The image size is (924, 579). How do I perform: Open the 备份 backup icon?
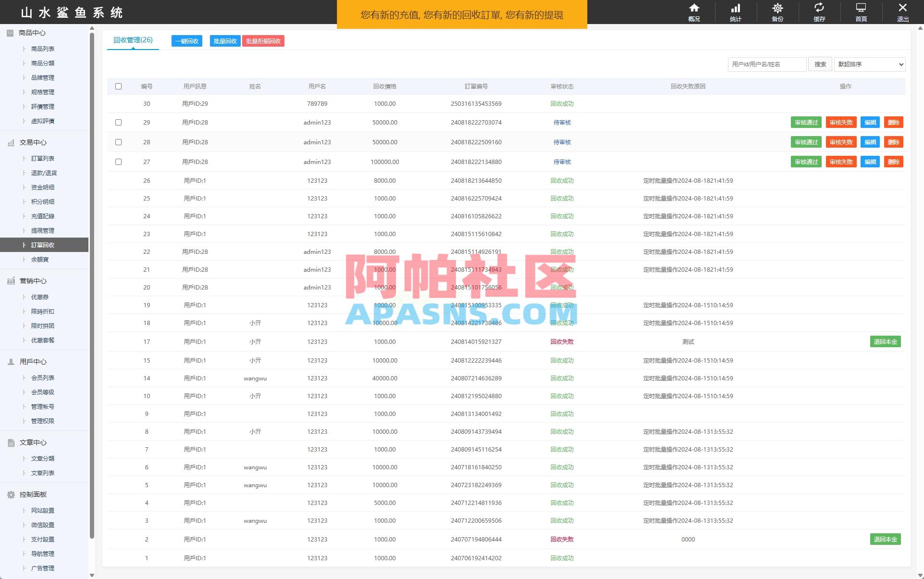777,12
